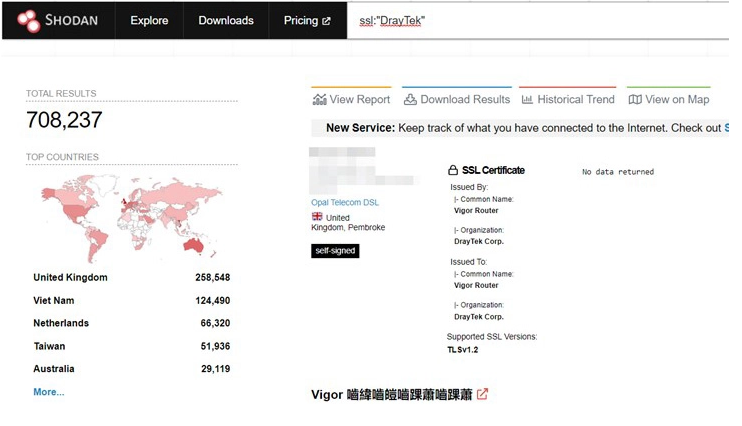Click the 51,936 count value
Viewport: 742px width, 426px height.
(x=215, y=346)
